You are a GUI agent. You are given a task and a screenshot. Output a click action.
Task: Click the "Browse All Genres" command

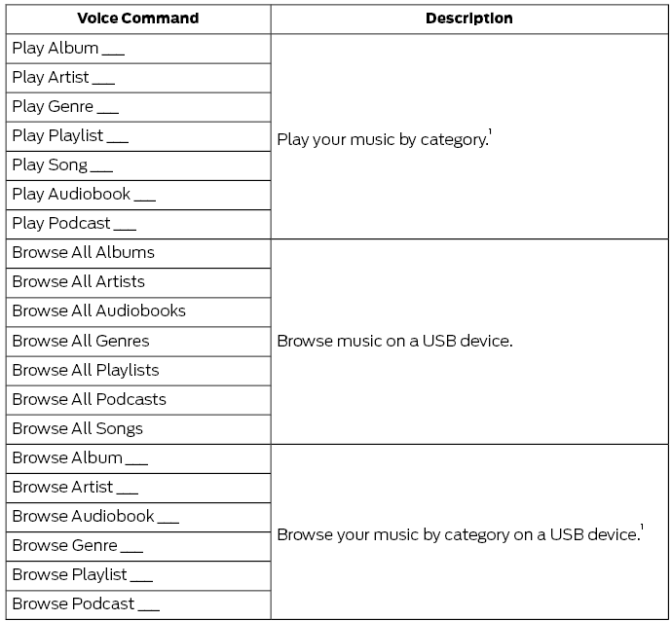(81, 341)
